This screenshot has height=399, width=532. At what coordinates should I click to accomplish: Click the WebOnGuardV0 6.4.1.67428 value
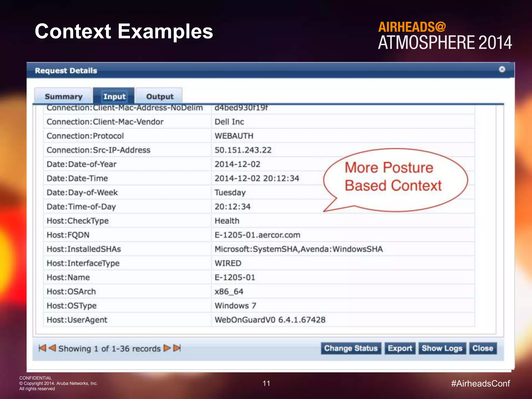(270, 320)
